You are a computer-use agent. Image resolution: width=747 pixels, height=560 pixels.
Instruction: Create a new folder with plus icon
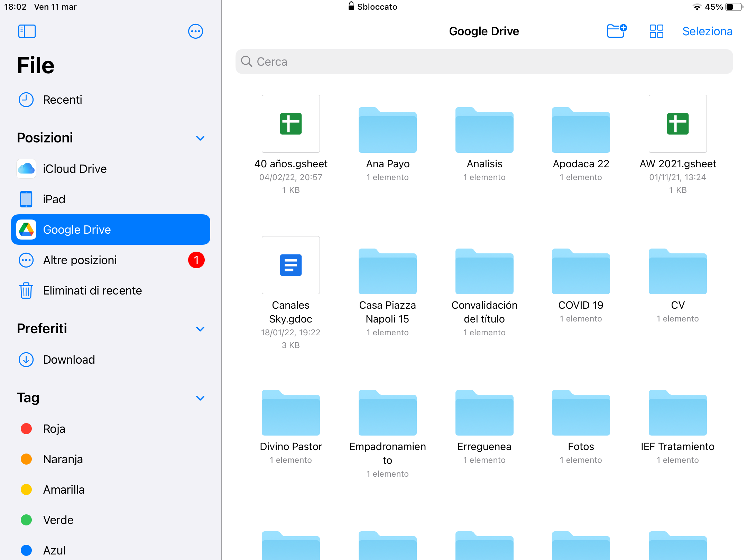617,31
